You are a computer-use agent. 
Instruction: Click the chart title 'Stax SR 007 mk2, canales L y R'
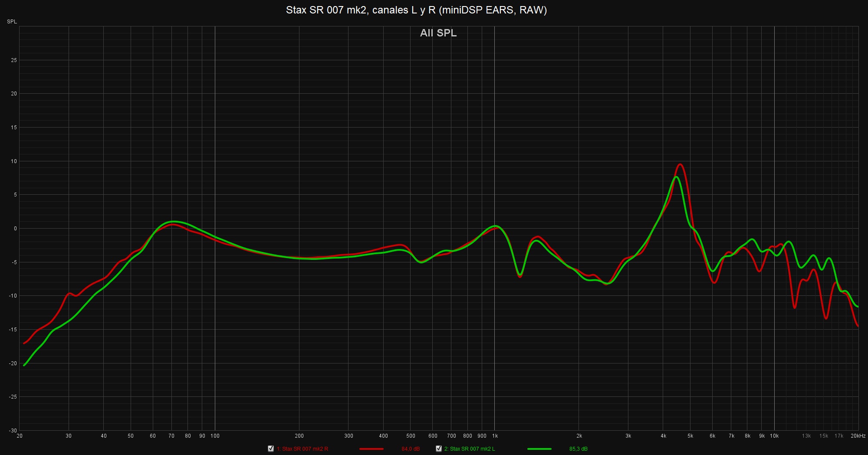click(416, 10)
